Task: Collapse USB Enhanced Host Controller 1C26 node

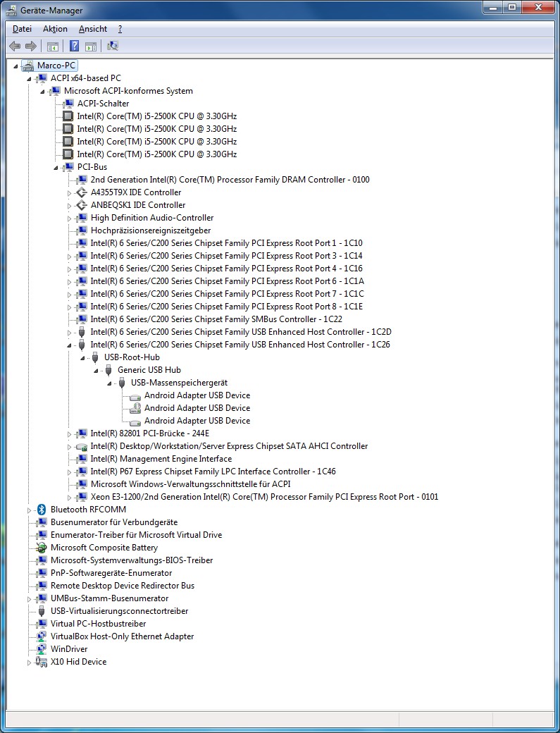Action: (x=70, y=345)
